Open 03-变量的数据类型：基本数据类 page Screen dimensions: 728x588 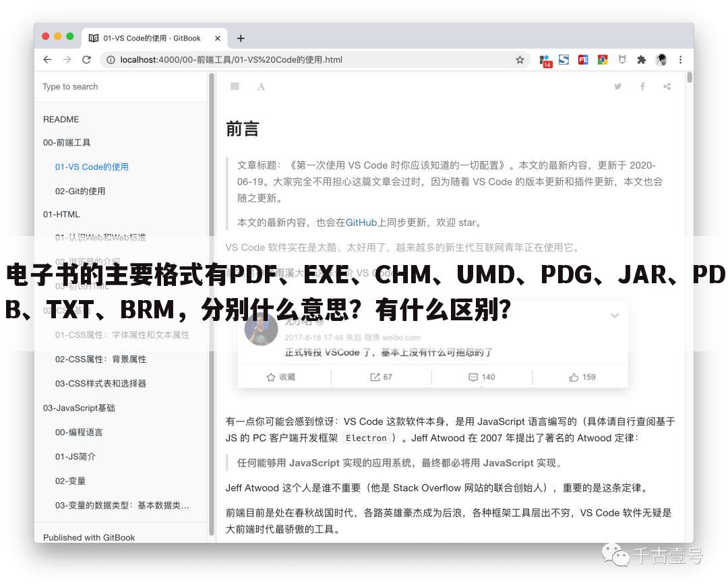[122, 505]
